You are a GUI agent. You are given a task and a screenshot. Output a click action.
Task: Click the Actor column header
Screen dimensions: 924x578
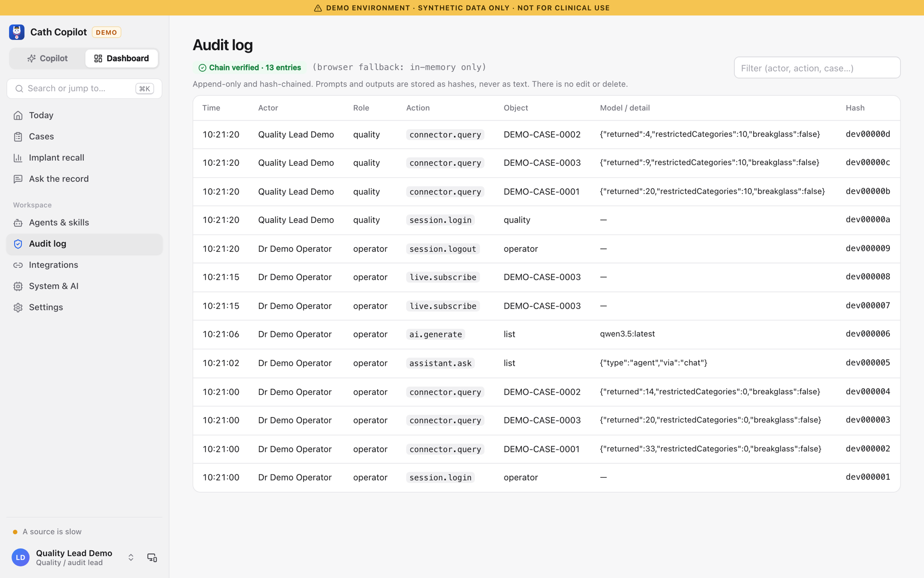point(268,108)
